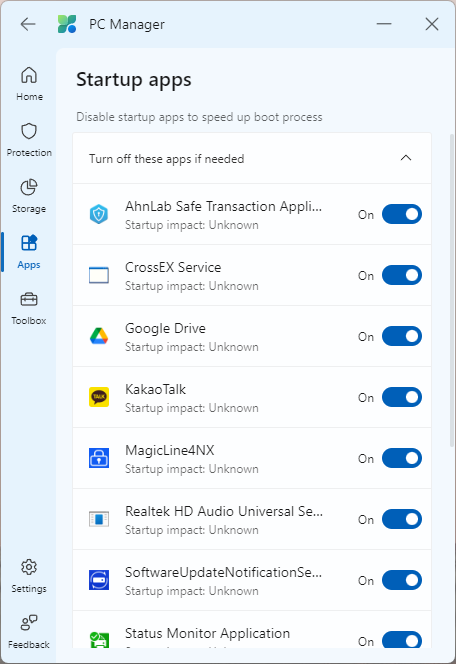Click the 'Google Drive' name text

(x=166, y=328)
